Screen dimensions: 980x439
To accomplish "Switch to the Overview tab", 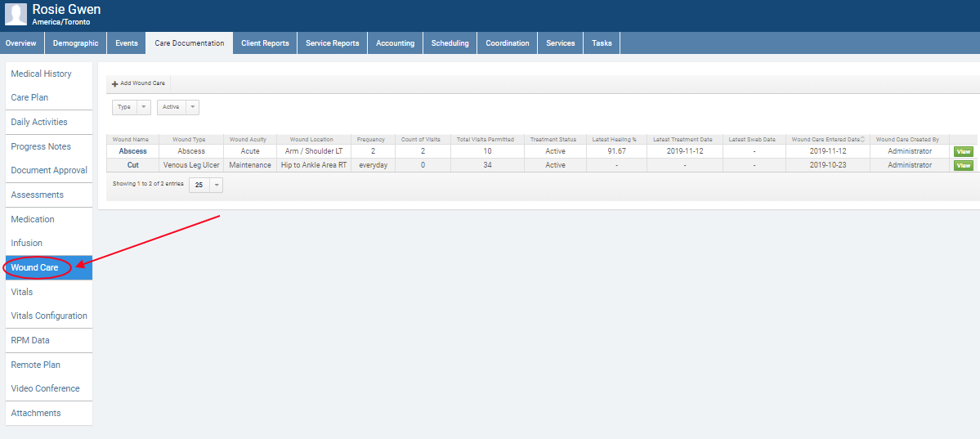I will pos(21,43).
